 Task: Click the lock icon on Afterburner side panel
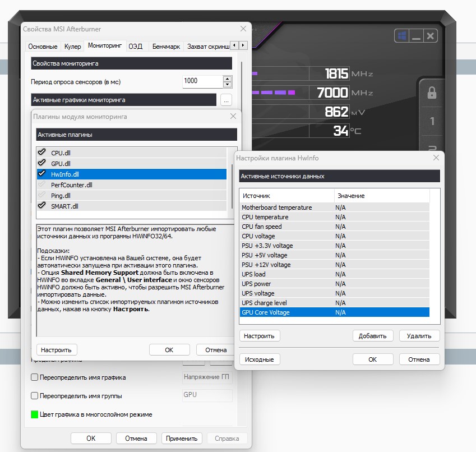pos(432,93)
